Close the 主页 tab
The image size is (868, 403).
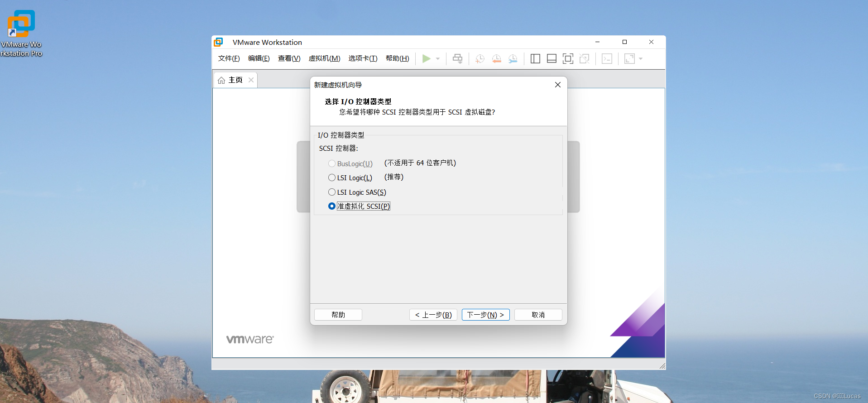point(251,80)
